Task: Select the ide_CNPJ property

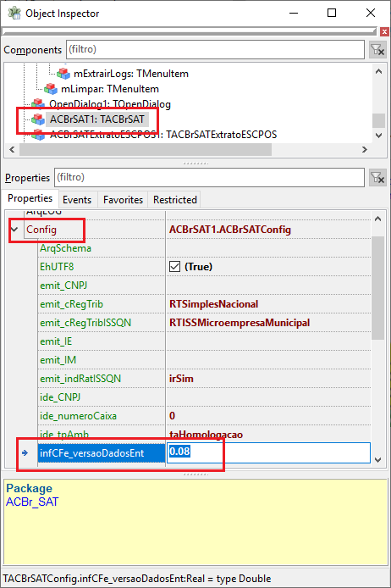Action: point(60,397)
